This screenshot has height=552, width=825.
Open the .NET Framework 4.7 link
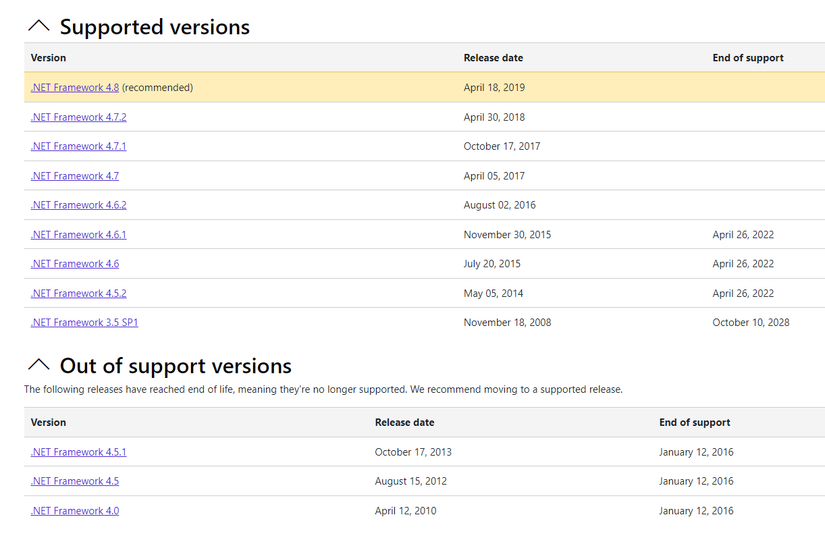pos(75,176)
